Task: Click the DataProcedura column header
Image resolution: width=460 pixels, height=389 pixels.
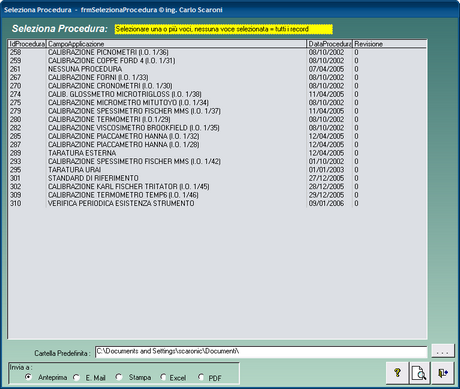Action: click(x=329, y=44)
